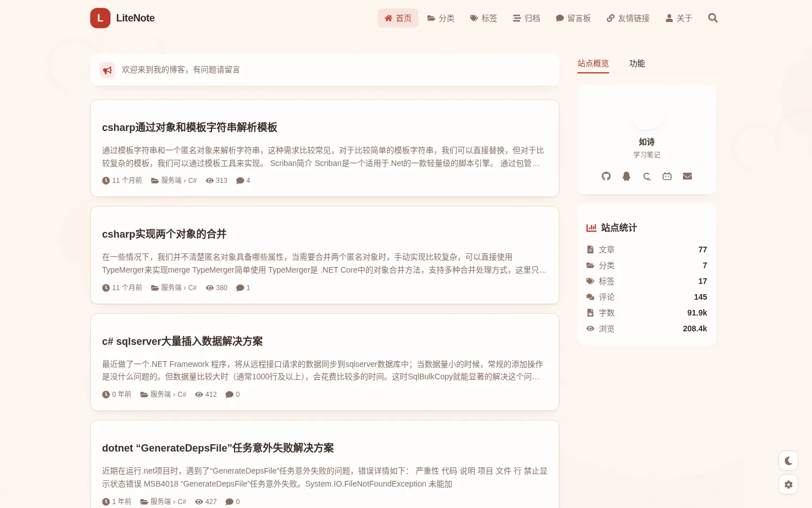Open the 归档 navigation item
The width and height of the screenshot is (812, 508).
click(x=527, y=18)
